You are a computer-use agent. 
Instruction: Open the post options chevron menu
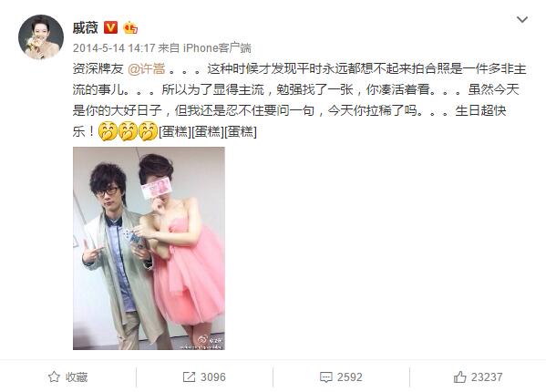pyautogui.click(x=522, y=19)
